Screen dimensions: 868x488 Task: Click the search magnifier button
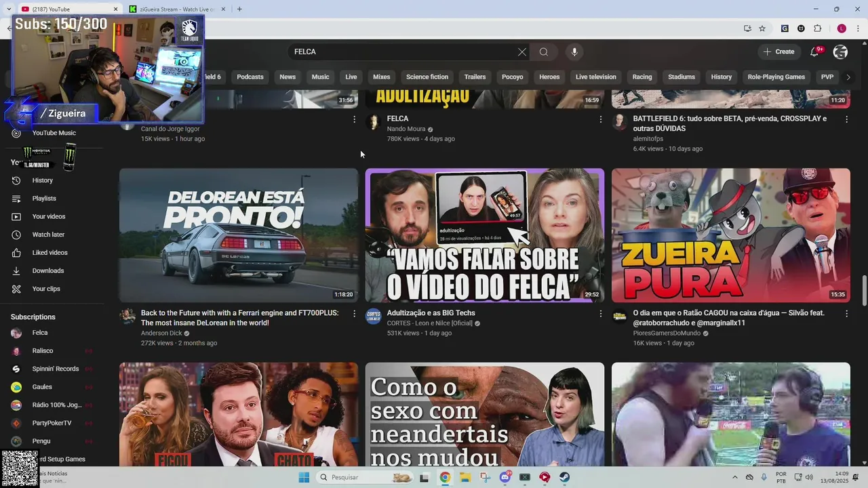pyautogui.click(x=544, y=52)
